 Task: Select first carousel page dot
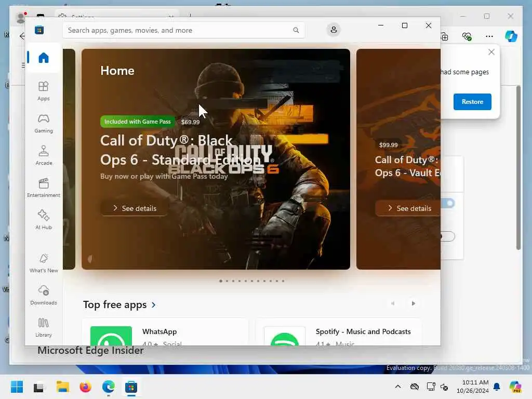(221, 281)
